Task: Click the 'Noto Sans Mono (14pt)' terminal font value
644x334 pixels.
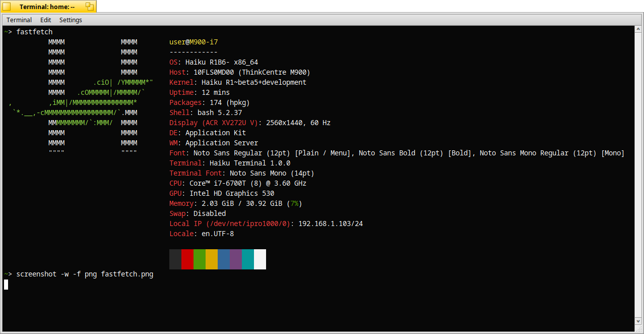Action: tap(272, 173)
